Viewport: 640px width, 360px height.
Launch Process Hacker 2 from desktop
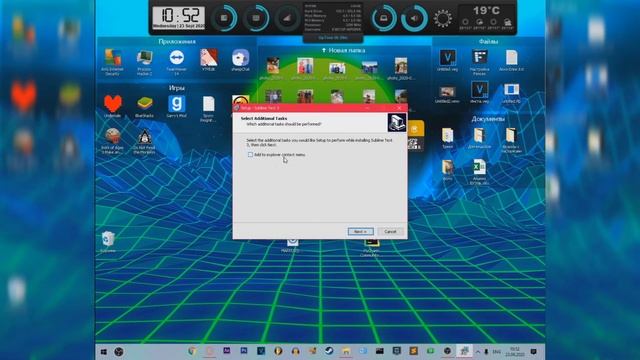(x=144, y=62)
